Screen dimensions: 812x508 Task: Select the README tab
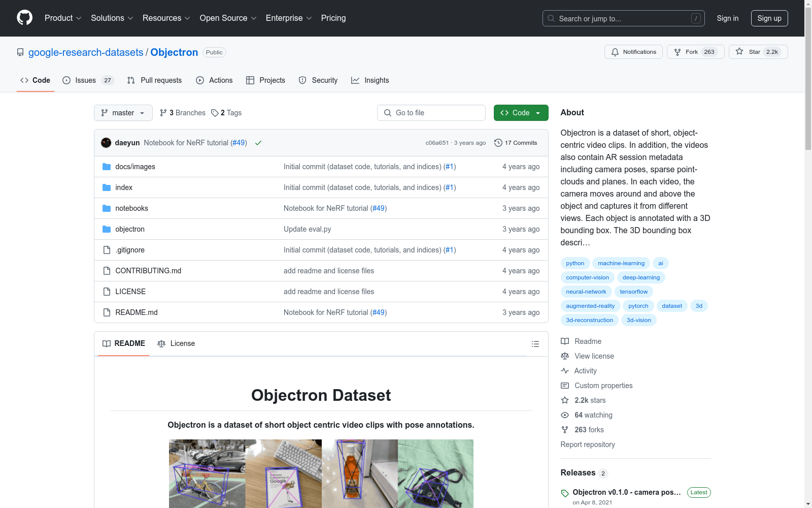click(124, 343)
